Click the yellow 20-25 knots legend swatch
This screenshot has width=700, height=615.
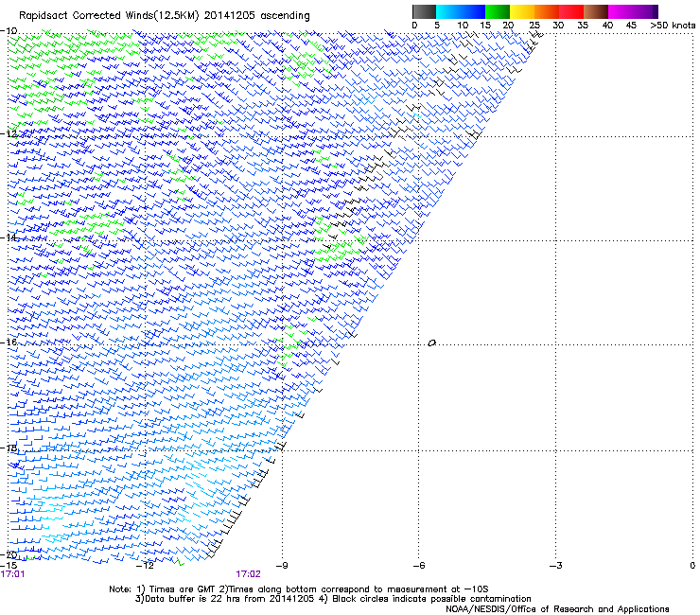[522, 11]
